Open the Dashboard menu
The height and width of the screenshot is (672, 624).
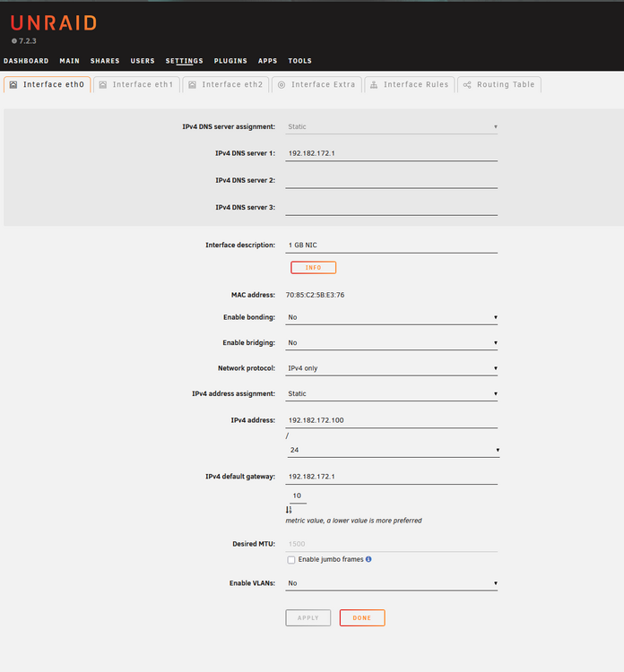pos(26,61)
